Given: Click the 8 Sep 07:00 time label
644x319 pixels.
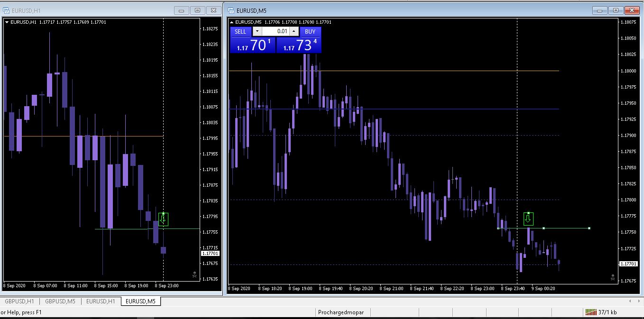Looking at the screenshot, I should (45, 286).
